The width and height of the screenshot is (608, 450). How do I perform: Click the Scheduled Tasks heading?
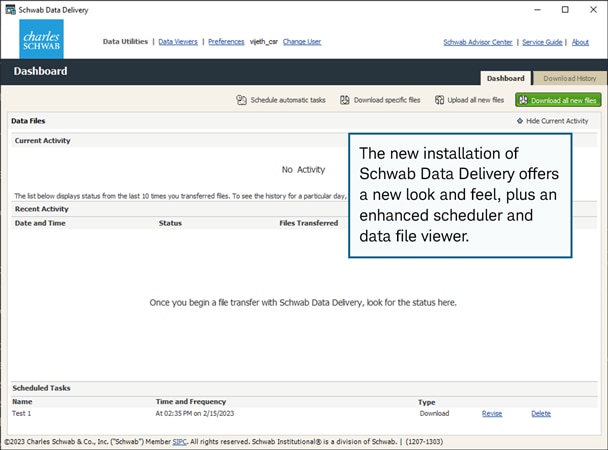[41, 388]
